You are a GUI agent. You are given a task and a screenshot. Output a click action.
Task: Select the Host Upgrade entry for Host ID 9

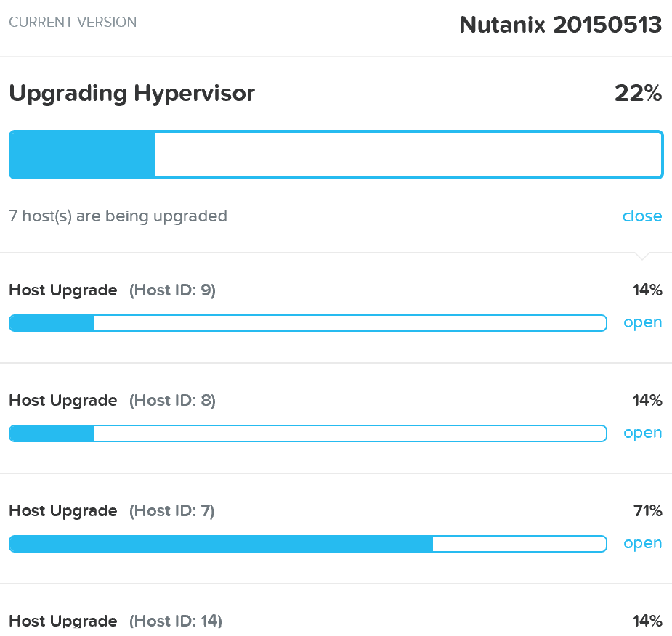coord(111,290)
